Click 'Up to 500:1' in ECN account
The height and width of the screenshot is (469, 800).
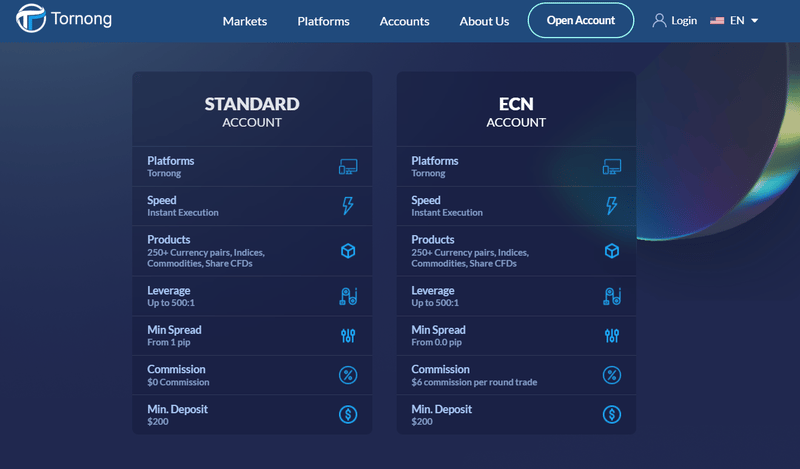coord(435,303)
